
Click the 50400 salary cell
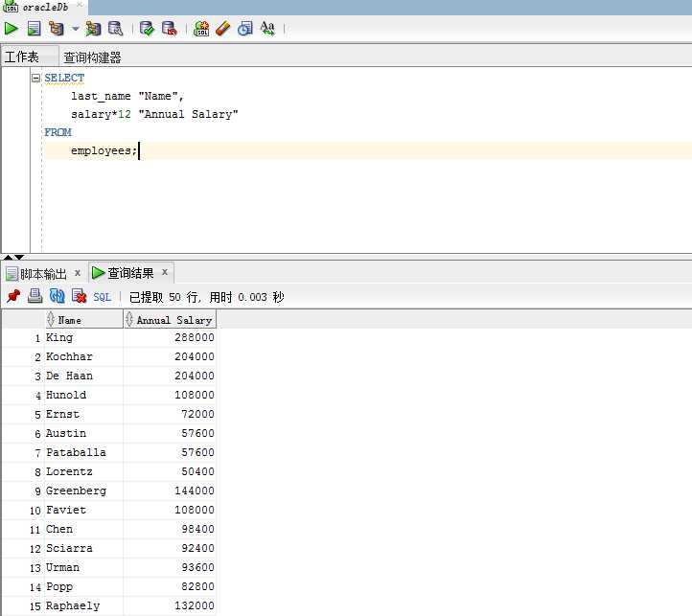pos(170,471)
